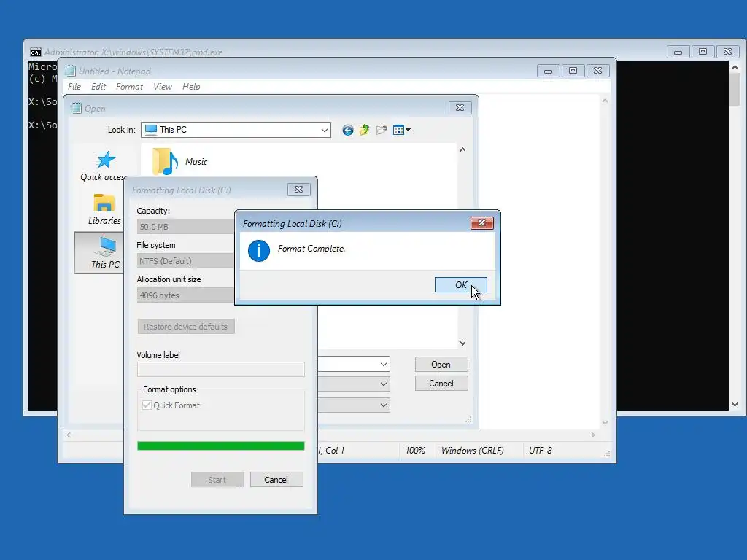Expand the file type combo box arrow

[x=384, y=384]
